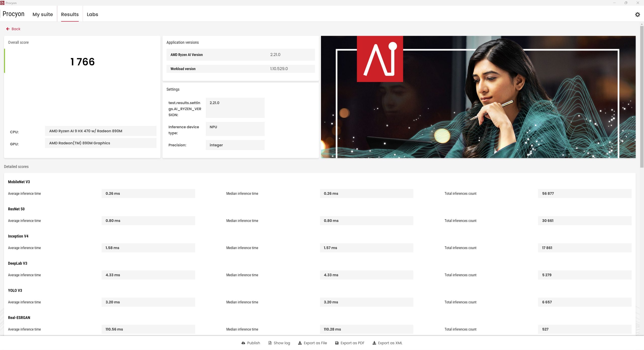Click overall score value 1 766
The width and height of the screenshot is (644, 350).
tap(83, 62)
